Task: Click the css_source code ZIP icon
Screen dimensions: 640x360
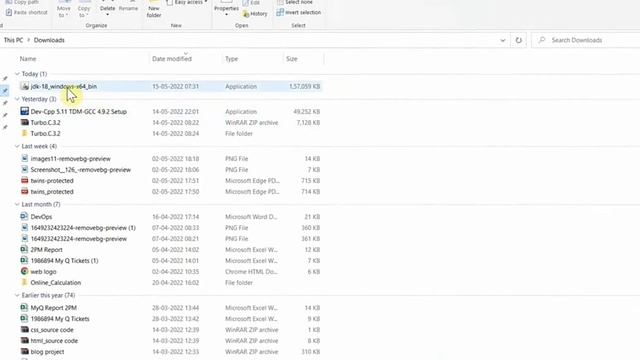Action: pos(24,329)
